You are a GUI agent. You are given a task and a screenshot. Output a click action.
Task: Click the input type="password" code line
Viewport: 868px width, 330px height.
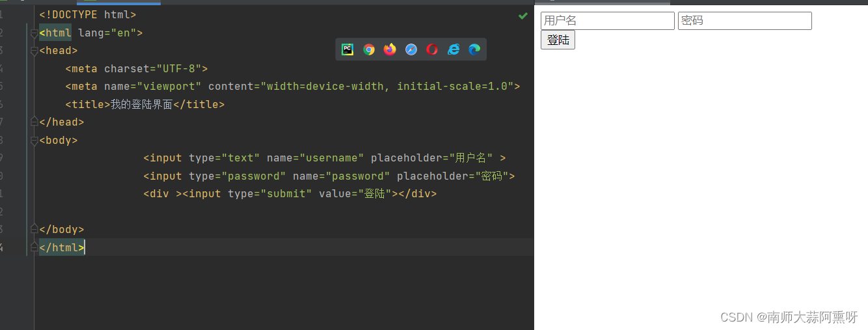tap(329, 176)
